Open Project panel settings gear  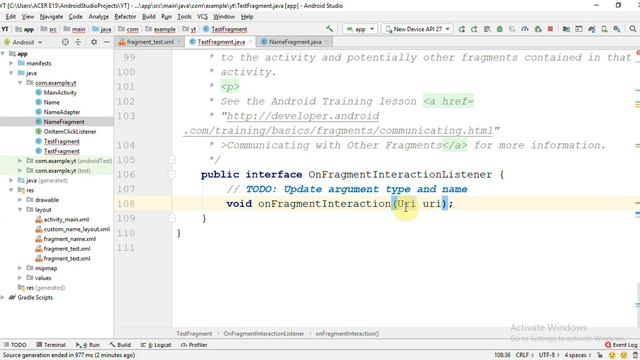click(94, 42)
